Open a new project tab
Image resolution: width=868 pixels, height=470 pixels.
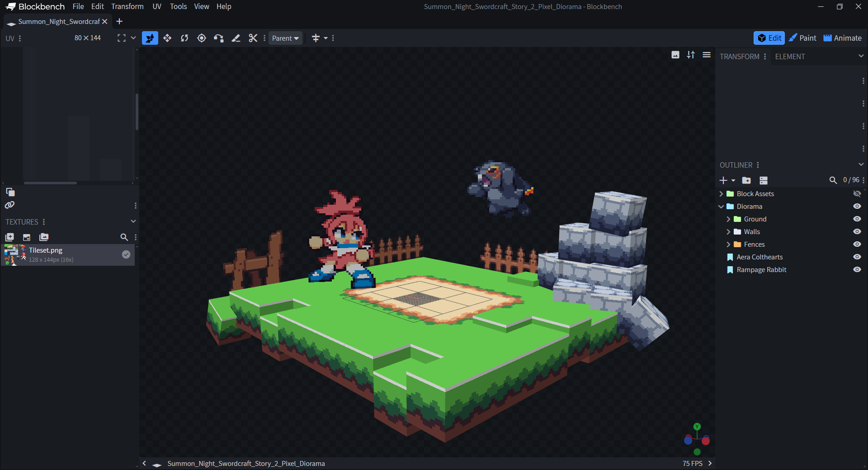(119, 21)
